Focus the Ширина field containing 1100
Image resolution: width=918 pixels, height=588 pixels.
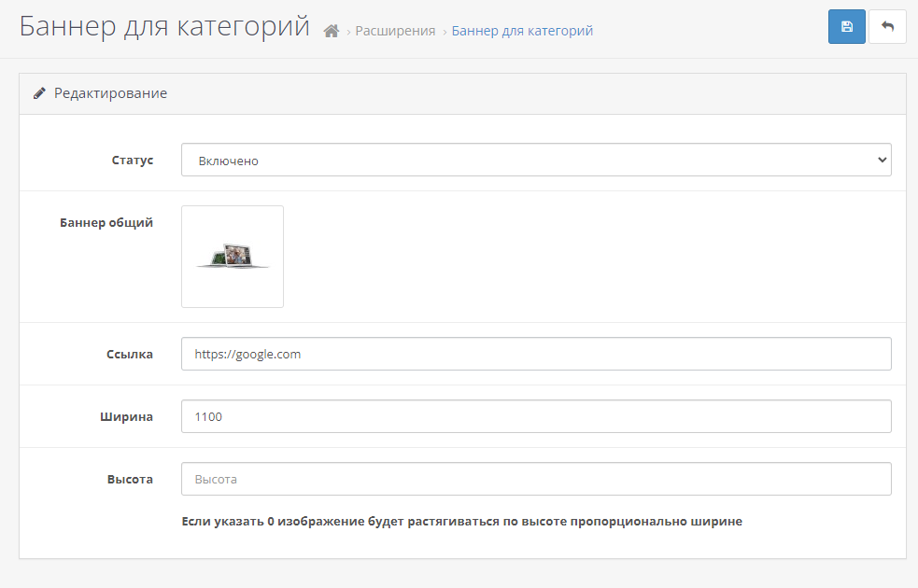pyautogui.click(x=536, y=416)
